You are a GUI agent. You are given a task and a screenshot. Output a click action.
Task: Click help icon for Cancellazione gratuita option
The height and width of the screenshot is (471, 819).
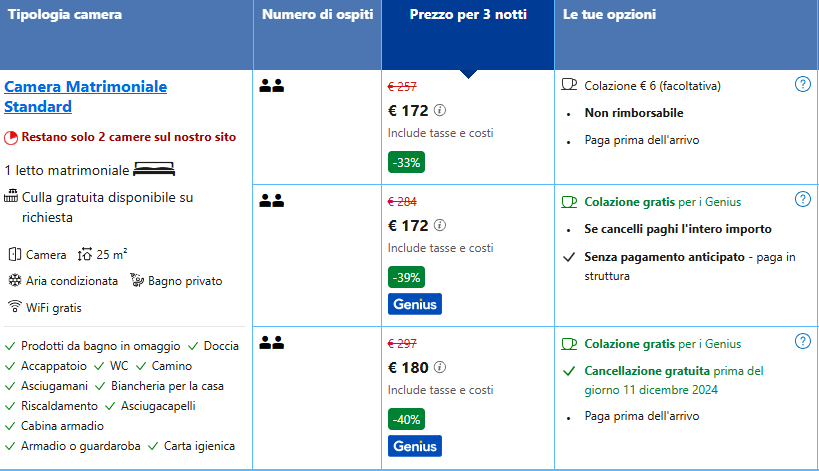click(x=802, y=342)
